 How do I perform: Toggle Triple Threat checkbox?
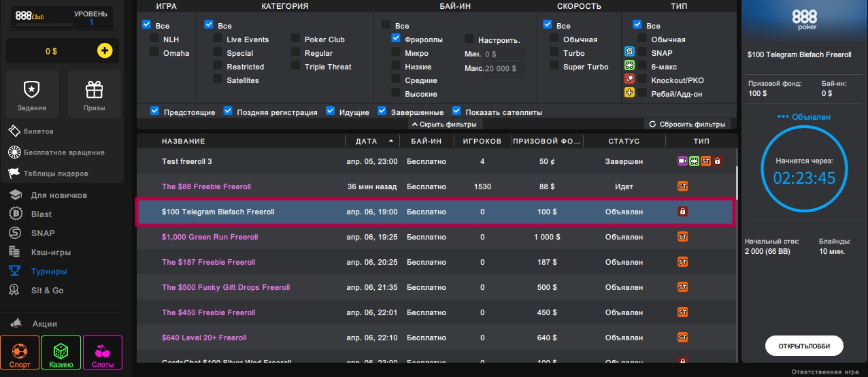pyautogui.click(x=296, y=67)
